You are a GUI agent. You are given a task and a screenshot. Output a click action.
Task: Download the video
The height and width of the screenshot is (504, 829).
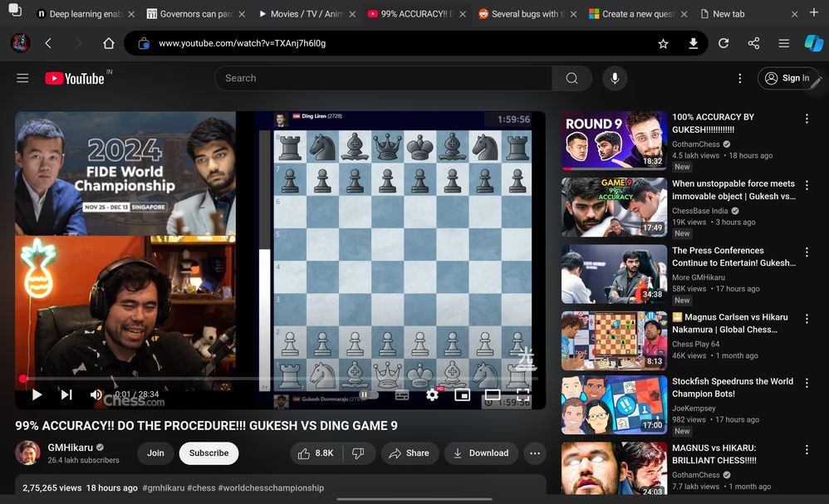click(481, 453)
